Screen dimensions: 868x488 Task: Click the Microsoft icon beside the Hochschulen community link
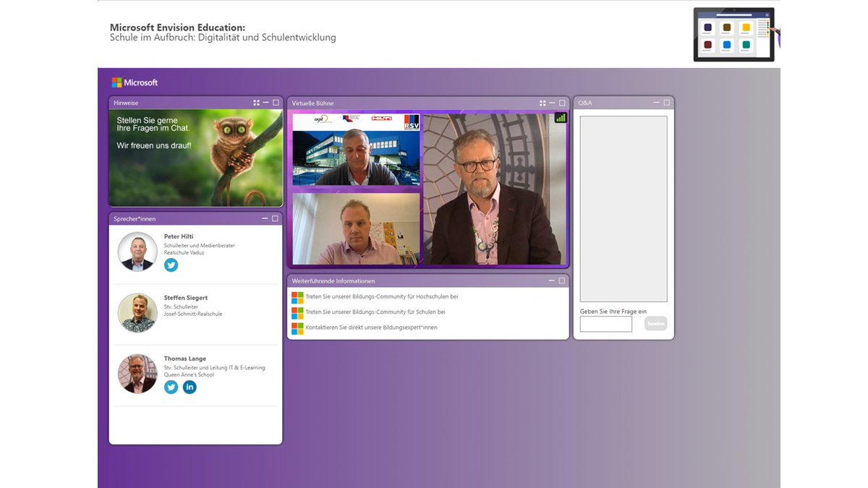coord(297,297)
